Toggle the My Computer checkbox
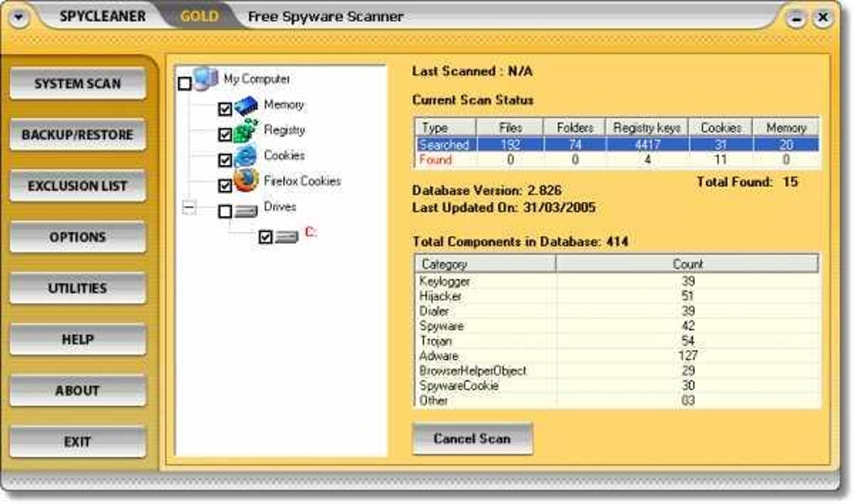 (185, 84)
